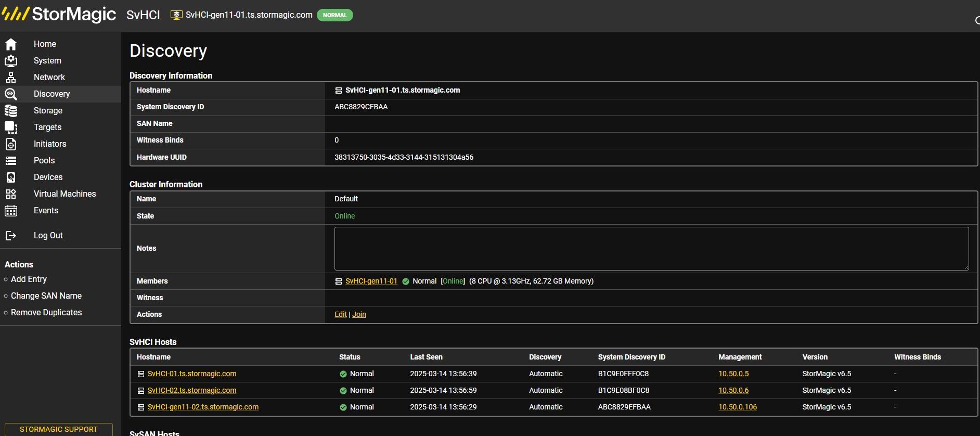Open the Discovery menu item

(51, 94)
